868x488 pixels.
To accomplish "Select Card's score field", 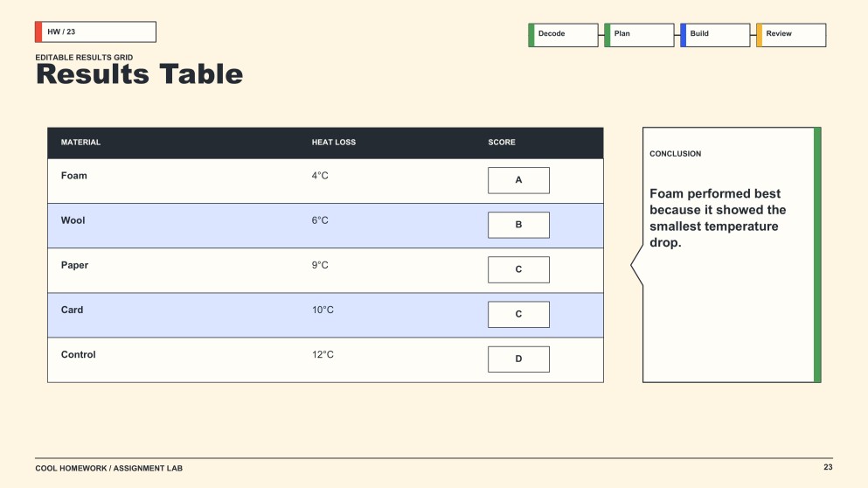I will (x=518, y=314).
